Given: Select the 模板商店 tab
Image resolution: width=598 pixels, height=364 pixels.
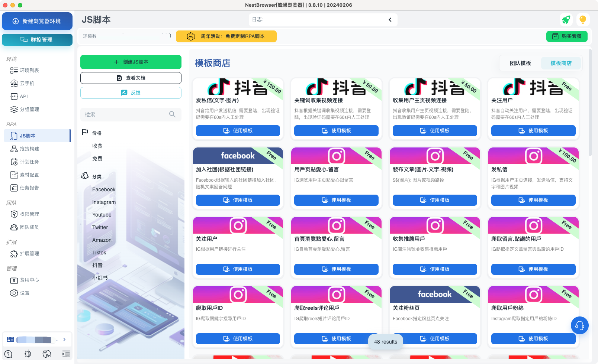Looking at the screenshot, I should pyautogui.click(x=561, y=63).
